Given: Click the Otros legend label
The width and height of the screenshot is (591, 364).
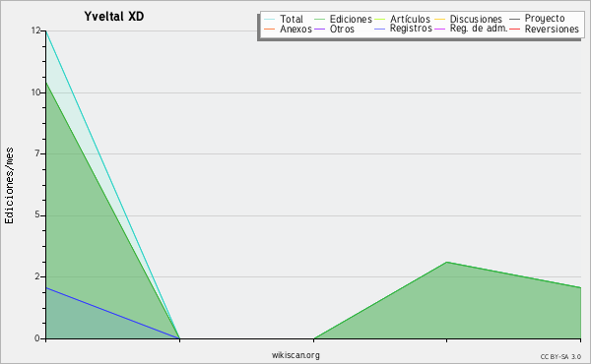Looking at the screenshot, I should point(342,29).
